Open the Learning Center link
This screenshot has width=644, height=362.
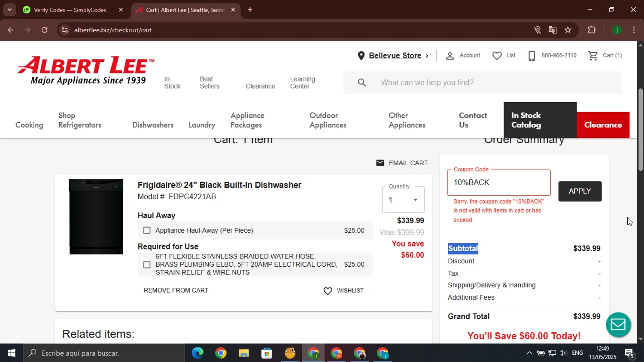click(x=302, y=82)
